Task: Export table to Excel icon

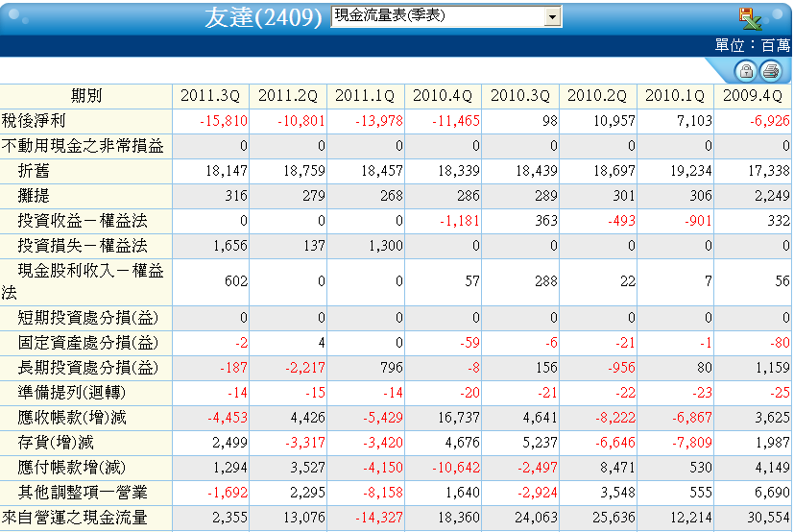Action: 750,19
